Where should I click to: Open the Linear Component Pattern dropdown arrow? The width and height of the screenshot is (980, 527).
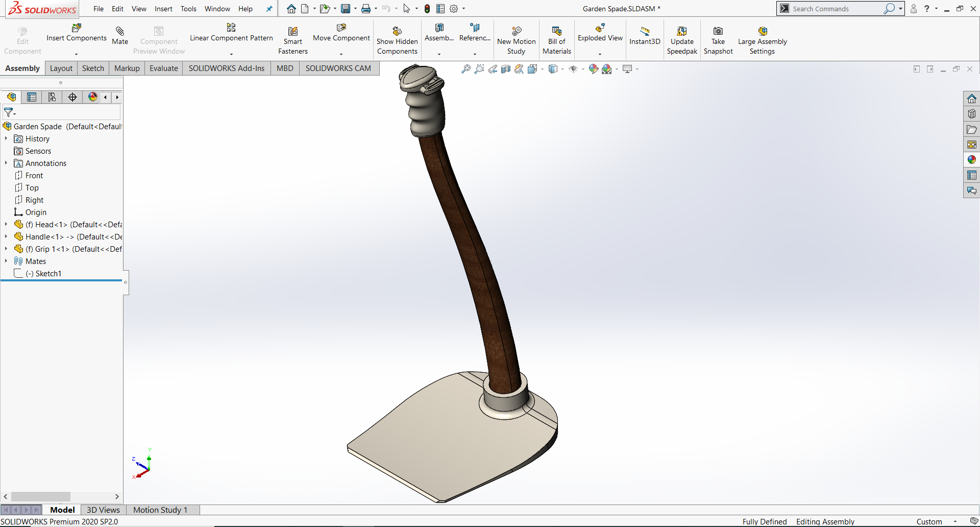click(231, 54)
